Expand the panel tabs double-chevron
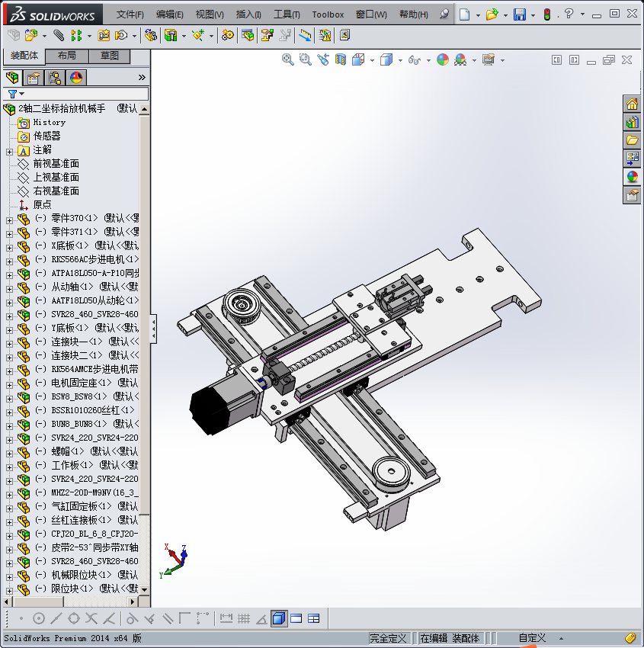Viewport: 644px width, 648px height. 142,77
